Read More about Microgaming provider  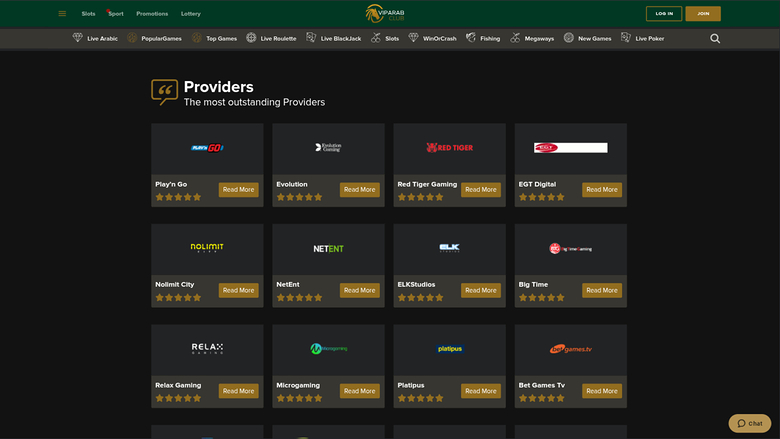[360, 391]
